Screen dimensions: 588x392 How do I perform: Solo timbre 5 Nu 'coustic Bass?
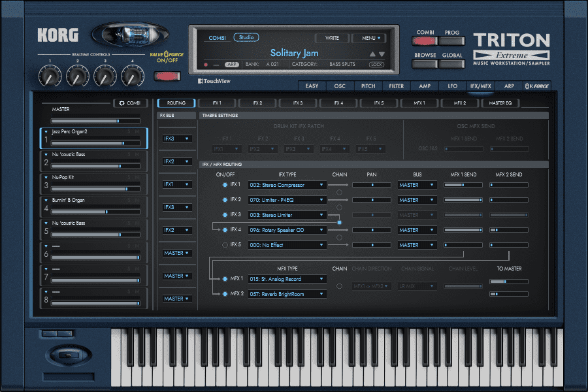point(129,223)
